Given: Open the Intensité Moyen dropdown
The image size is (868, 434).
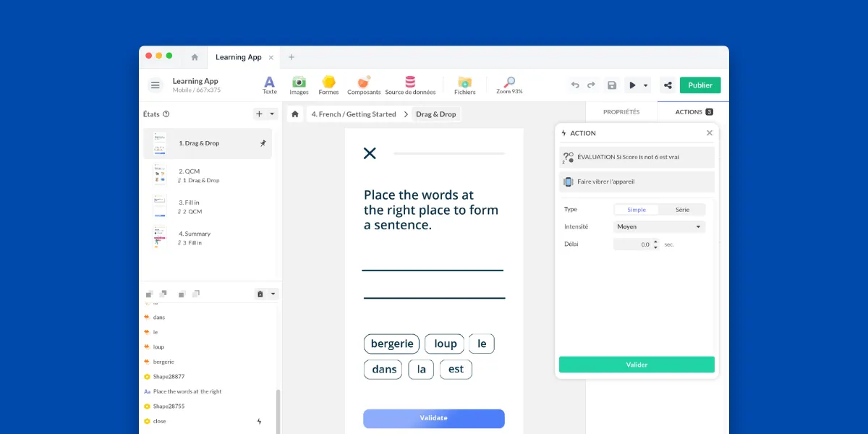Looking at the screenshot, I should (x=658, y=226).
